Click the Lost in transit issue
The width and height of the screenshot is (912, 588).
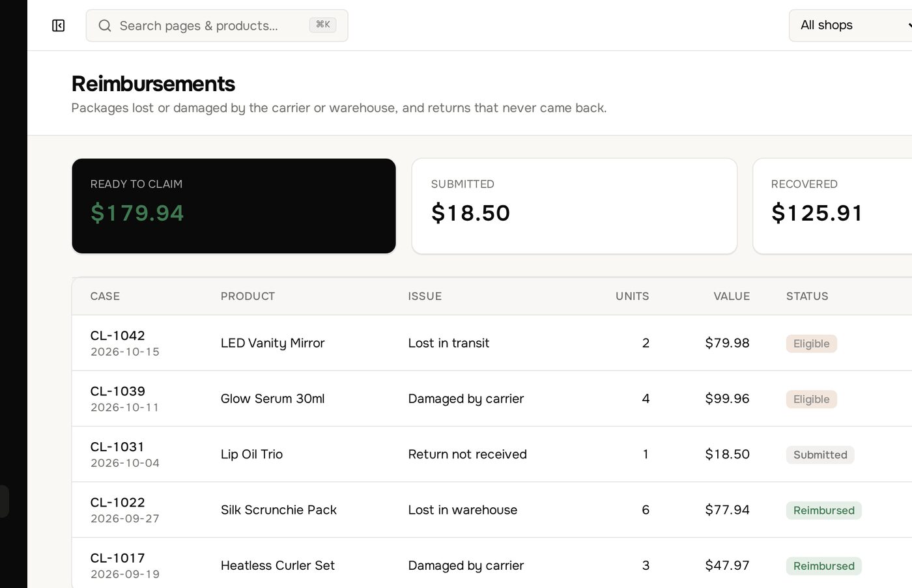448,343
